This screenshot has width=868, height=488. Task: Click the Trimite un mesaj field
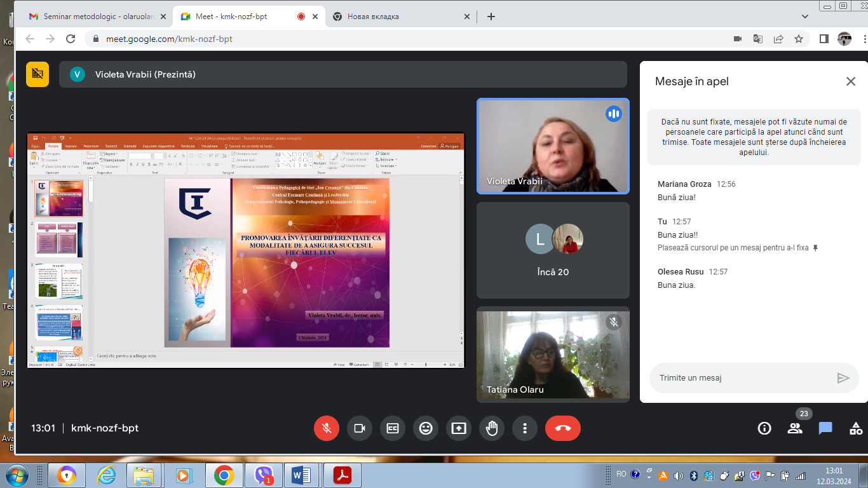click(743, 378)
